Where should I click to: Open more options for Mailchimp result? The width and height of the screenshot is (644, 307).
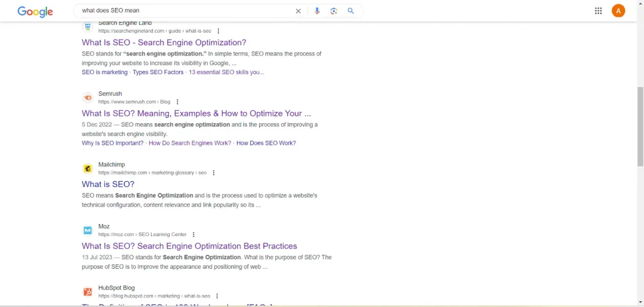pos(214,173)
